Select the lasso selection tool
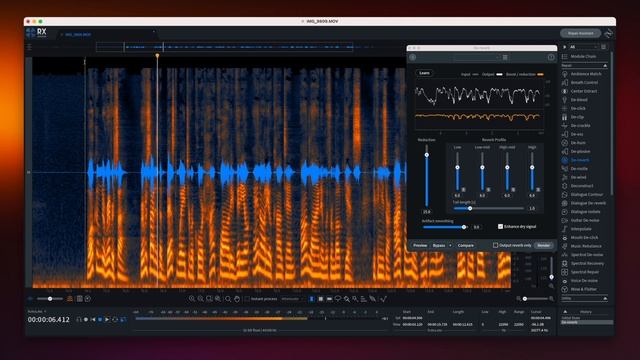This screenshot has height=360, width=640. click(x=338, y=299)
